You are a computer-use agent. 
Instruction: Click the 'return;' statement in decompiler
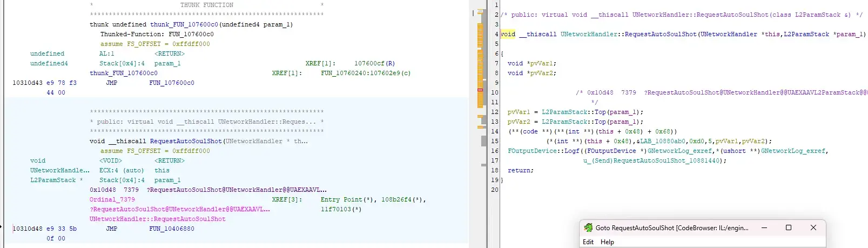(521, 170)
